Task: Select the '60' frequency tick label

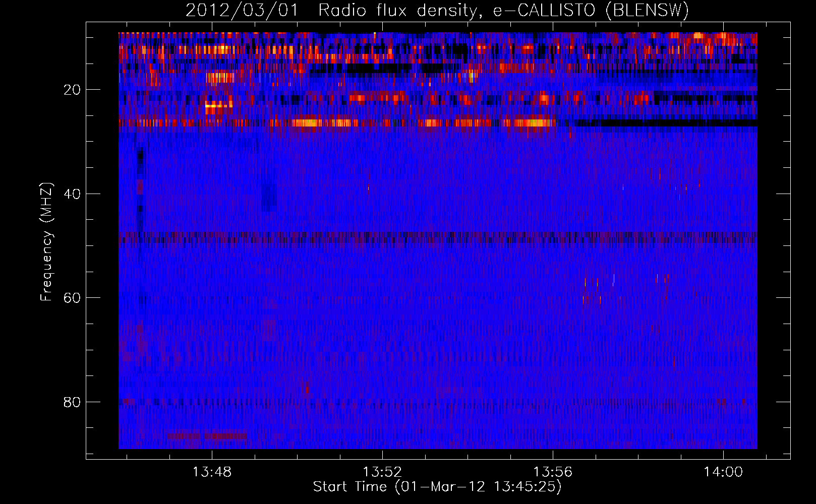Action: [x=72, y=298]
